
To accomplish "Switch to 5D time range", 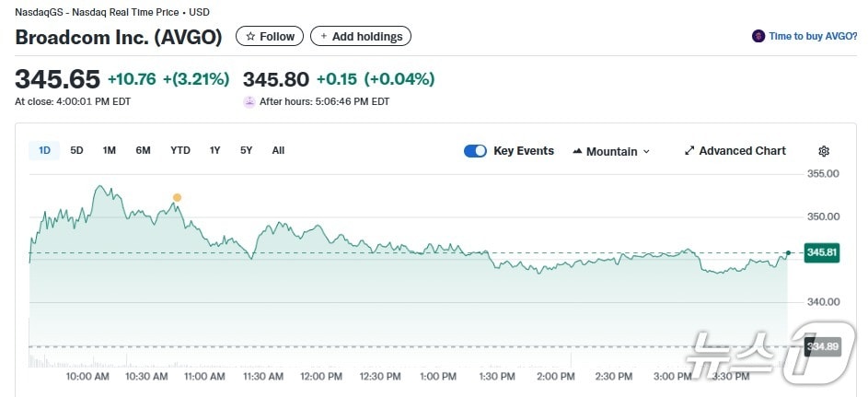I will [x=76, y=150].
